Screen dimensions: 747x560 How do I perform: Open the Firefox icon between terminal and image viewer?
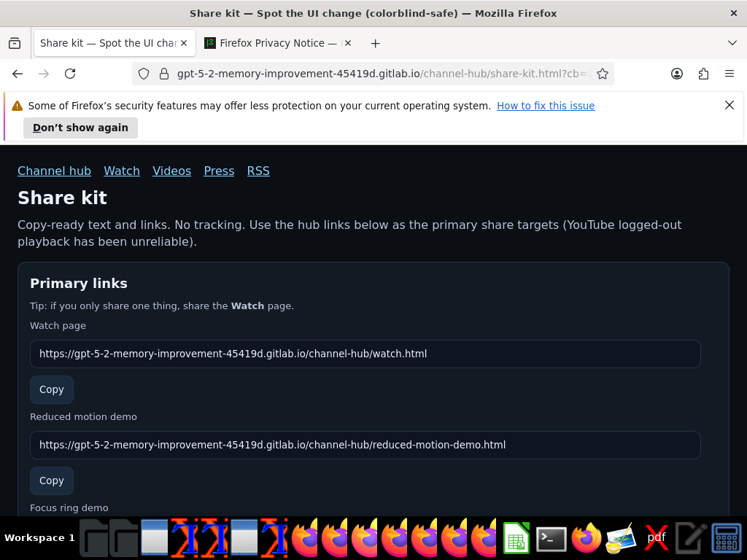click(x=587, y=538)
